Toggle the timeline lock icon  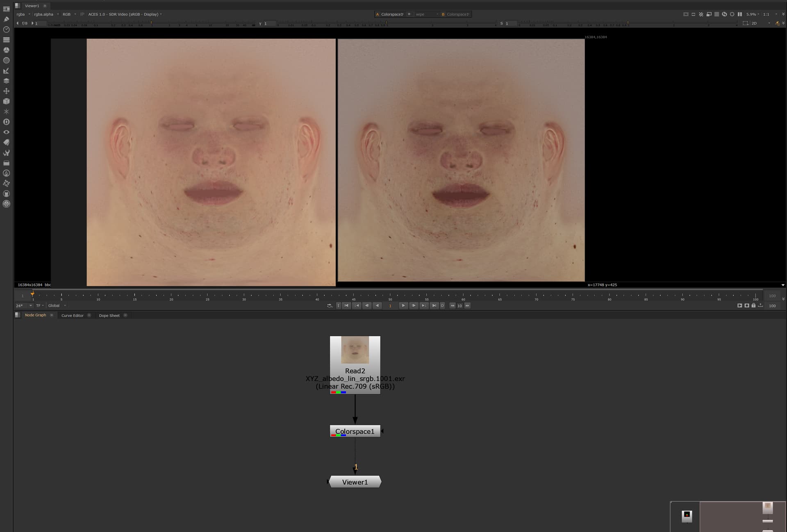(753, 305)
